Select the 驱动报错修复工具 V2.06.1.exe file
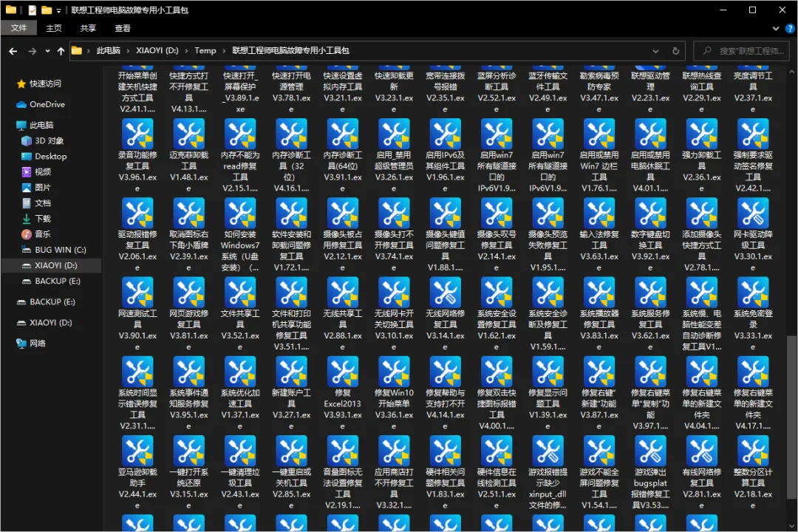The height and width of the screenshot is (532, 798). pos(137,235)
